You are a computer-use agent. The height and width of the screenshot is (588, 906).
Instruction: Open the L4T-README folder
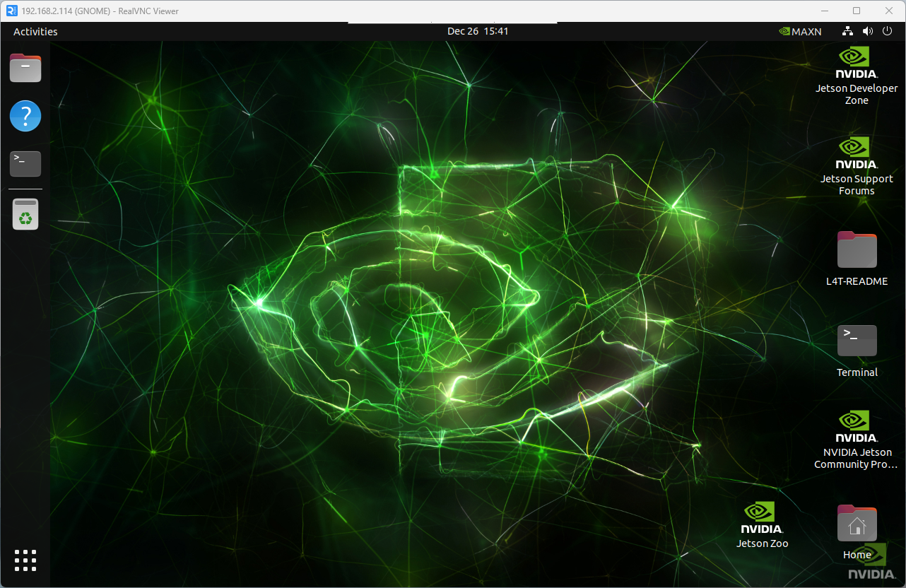(856, 251)
